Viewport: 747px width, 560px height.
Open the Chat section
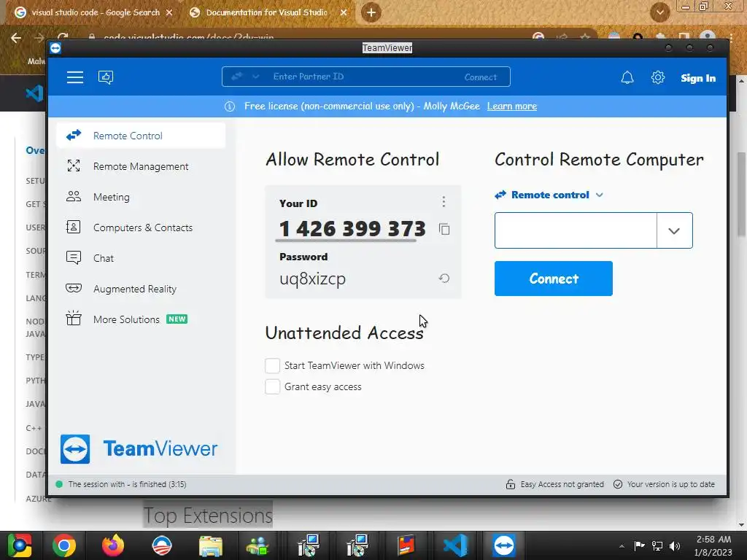[x=141, y=258]
